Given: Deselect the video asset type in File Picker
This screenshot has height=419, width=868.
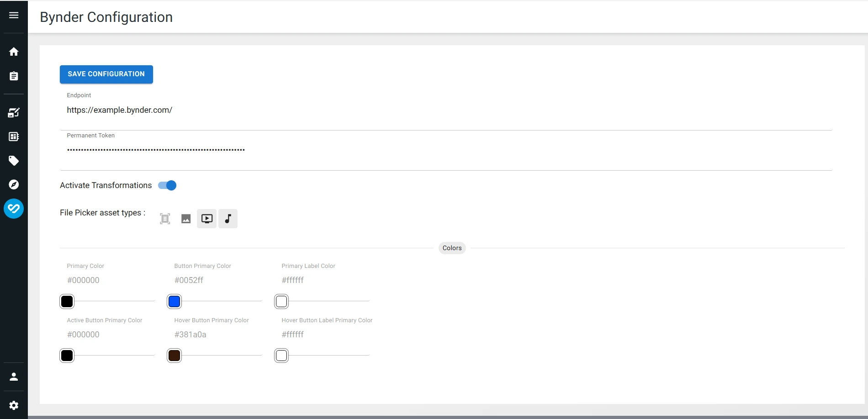Looking at the screenshot, I should 207,218.
